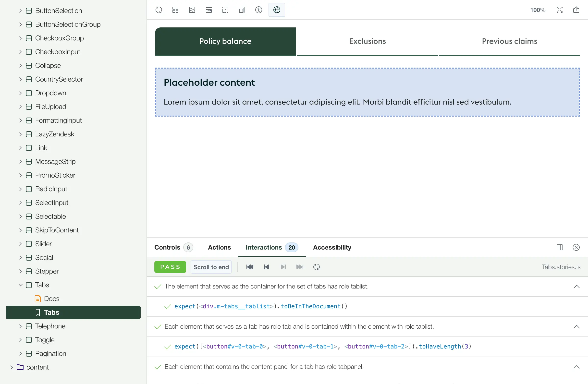Click the Tabs.stories.js file label
The width and height of the screenshot is (588, 384).
click(561, 267)
